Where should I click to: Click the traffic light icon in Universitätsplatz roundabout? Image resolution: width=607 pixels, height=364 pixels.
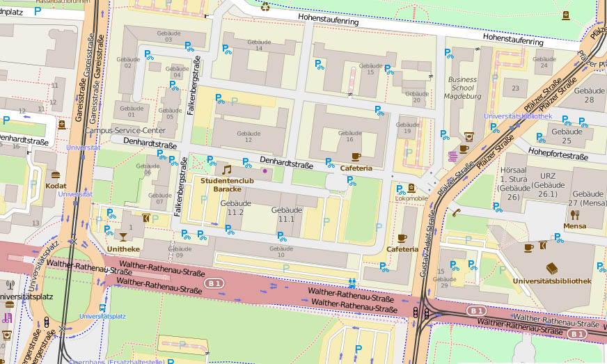tap(47, 322)
